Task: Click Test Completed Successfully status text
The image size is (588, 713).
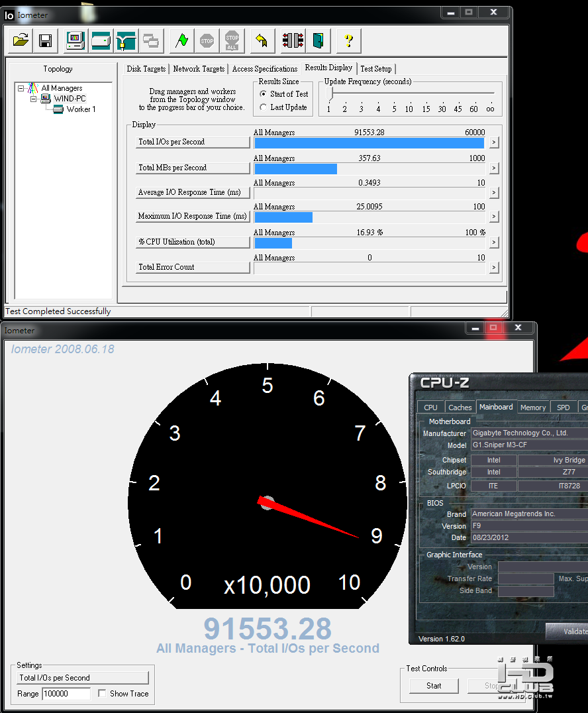Action: [58, 311]
